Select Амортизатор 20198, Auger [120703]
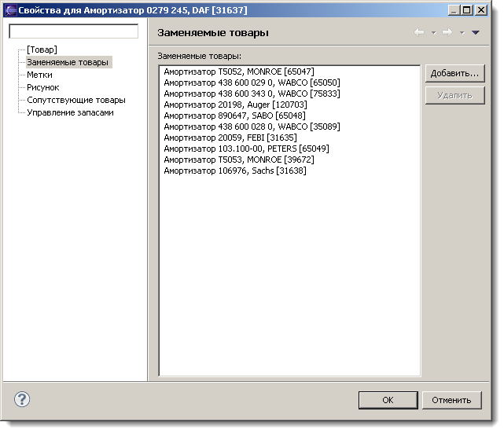The width and height of the screenshot is (504, 433). 235,105
